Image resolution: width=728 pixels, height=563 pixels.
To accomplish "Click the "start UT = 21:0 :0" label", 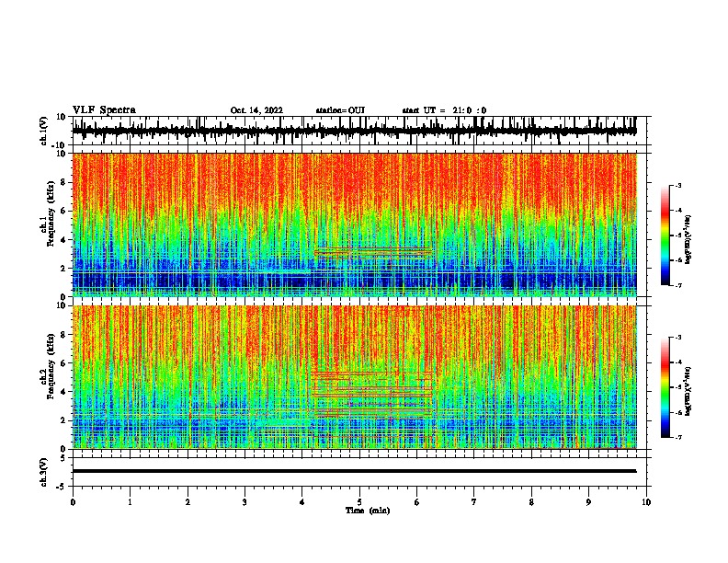I will click(444, 110).
